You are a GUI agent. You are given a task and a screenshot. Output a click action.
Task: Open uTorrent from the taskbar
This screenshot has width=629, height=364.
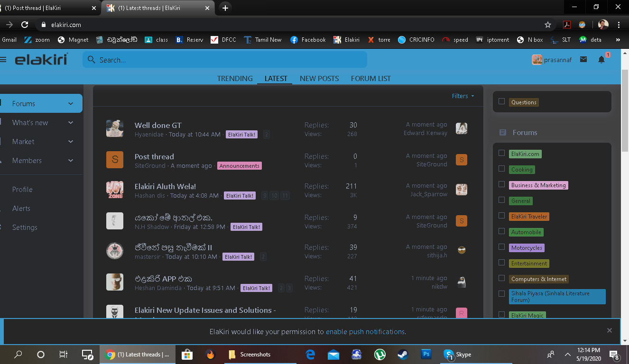pos(380,354)
